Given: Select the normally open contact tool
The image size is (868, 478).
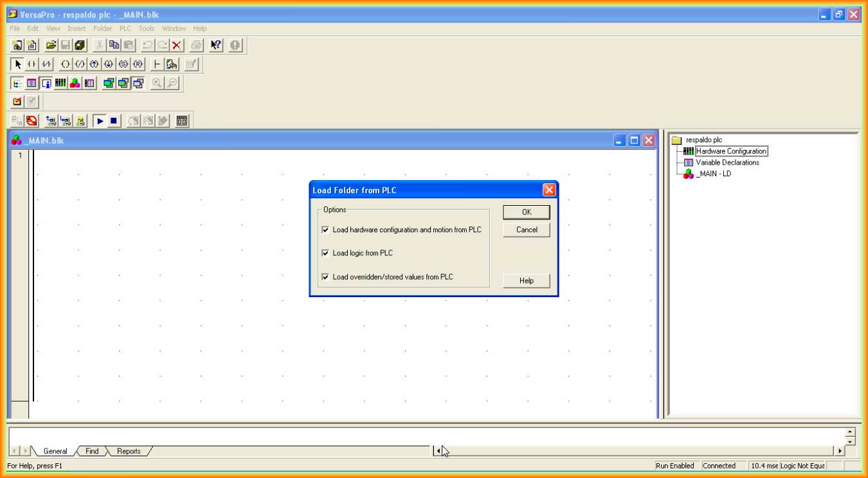Looking at the screenshot, I should click(32, 64).
